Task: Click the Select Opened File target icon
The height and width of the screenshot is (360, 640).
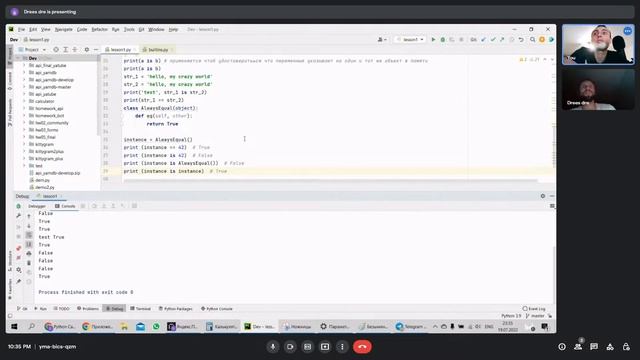Action: 56,49
